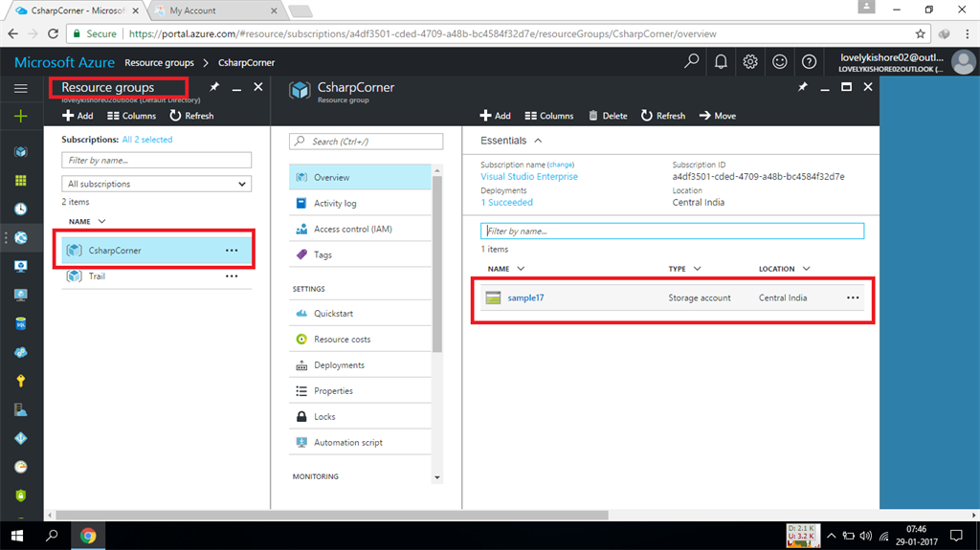Open App Services globe icon in sidebar
The width and height of the screenshot is (980, 550).
pos(21,237)
